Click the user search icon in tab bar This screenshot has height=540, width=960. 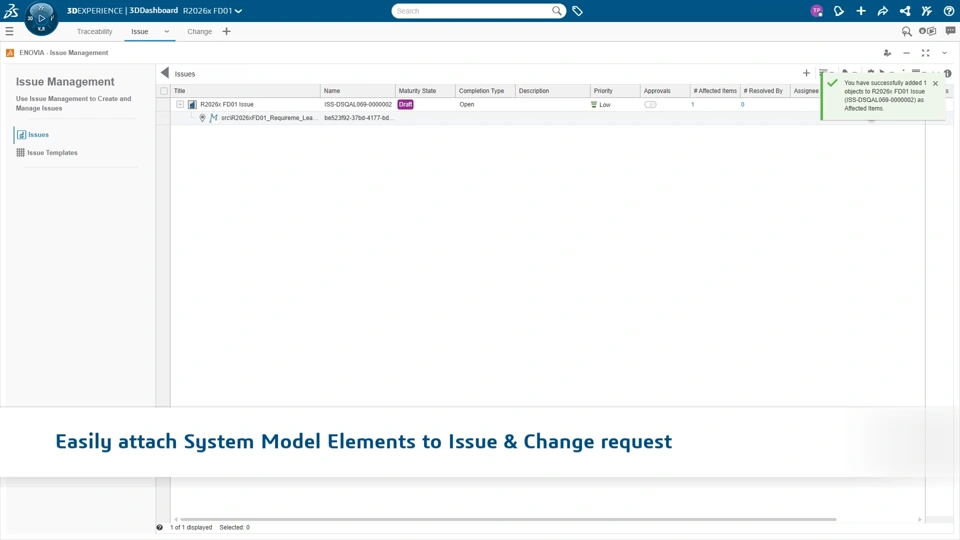[x=907, y=31]
